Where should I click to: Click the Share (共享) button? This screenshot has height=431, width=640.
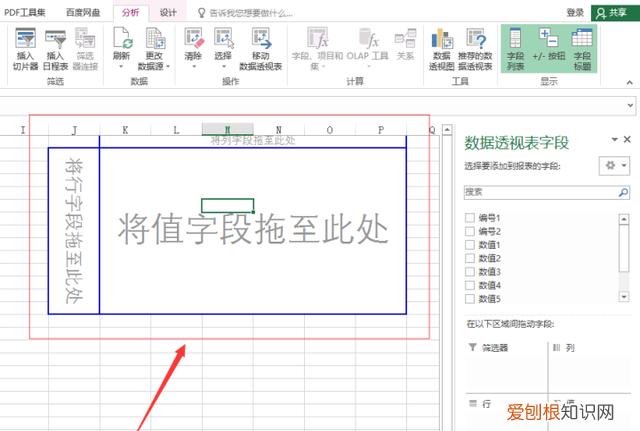coord(615,13)
